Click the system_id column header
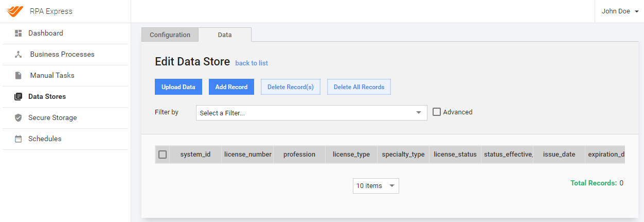 tap(195, 154)
